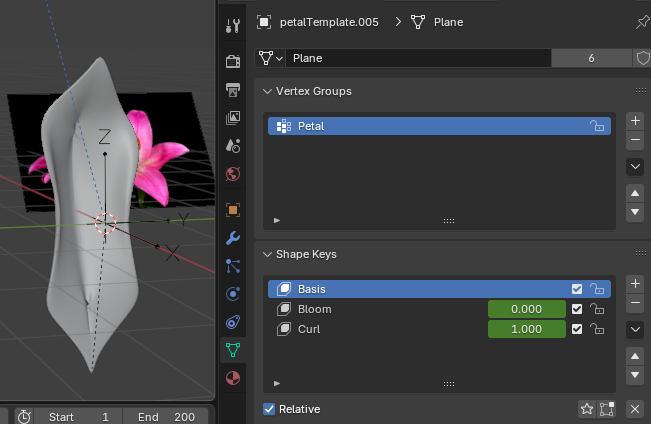This screenshot has height=424, width=651.
Task: Open the Material properties tab
Action: click(233, 378)
